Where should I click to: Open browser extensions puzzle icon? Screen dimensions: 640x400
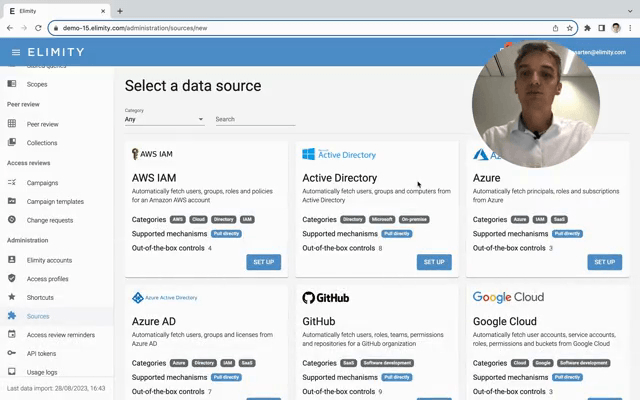[x=587, y=28]
